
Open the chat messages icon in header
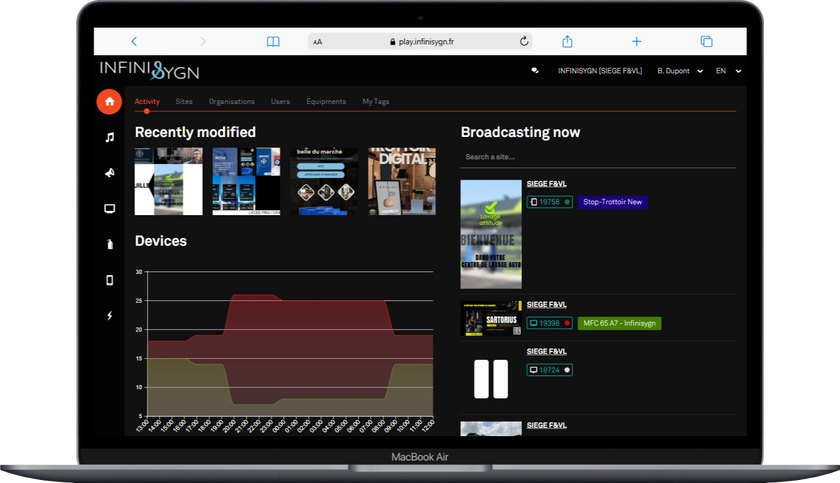[535, 71]
